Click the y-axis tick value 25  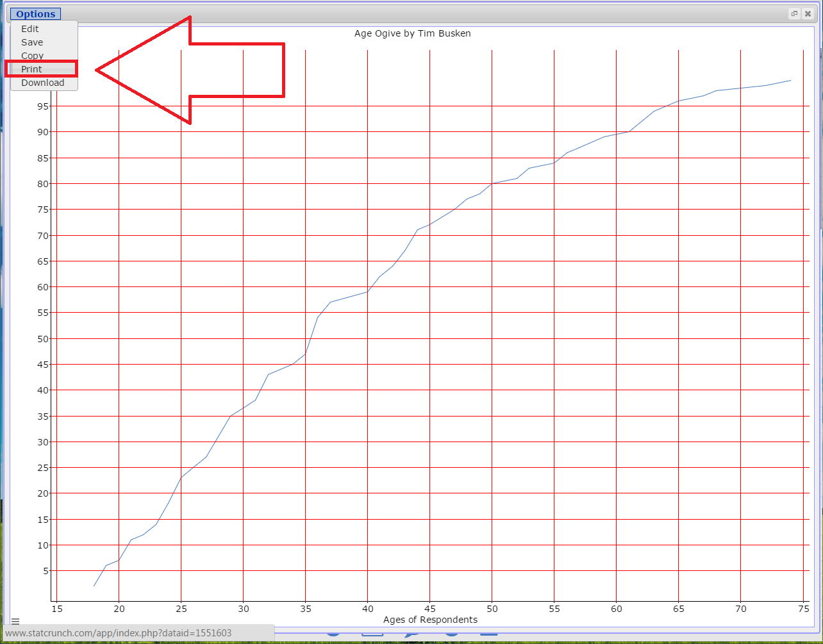point(44,467)
